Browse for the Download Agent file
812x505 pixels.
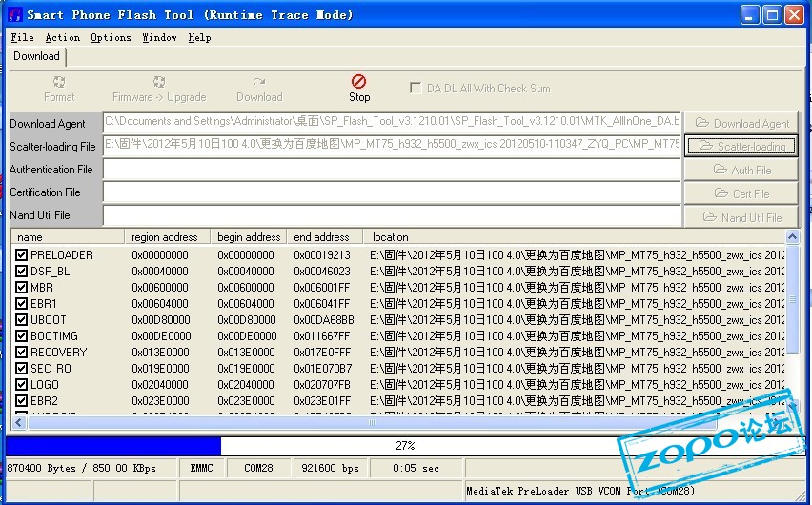741,123
